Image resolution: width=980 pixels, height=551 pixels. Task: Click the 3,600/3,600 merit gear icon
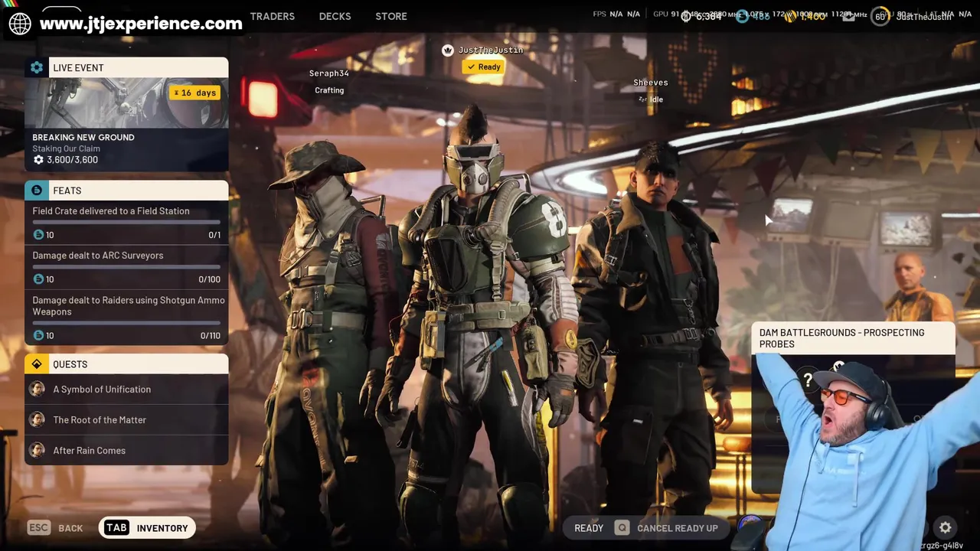tap(38, 160)
